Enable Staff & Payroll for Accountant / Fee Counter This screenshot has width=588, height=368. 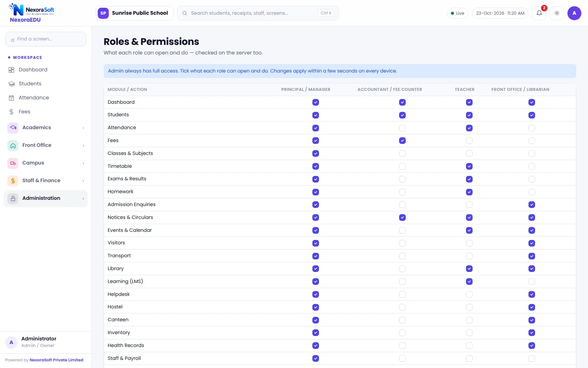click(x=402, y=358)
